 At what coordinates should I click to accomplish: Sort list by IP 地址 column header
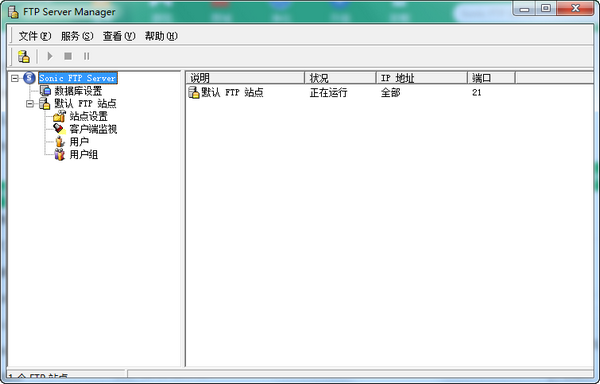tap(422, 78)
